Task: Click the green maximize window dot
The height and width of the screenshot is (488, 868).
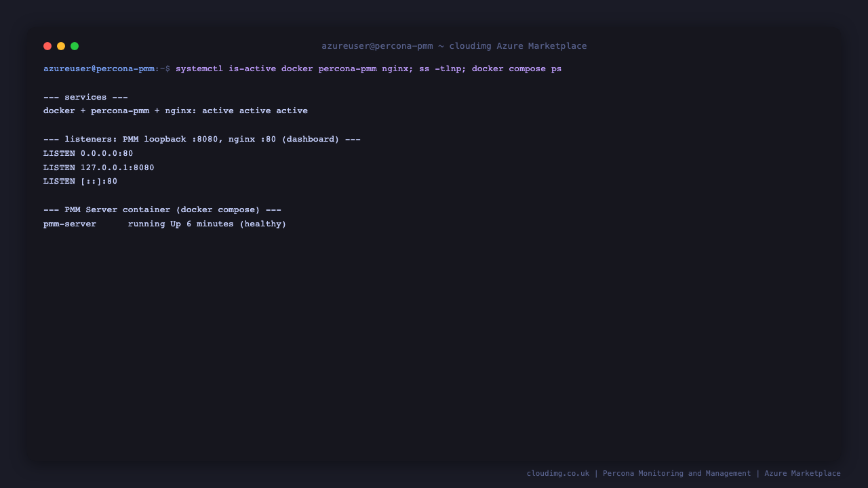Action: pyautogui.click(x=75, y=46)
